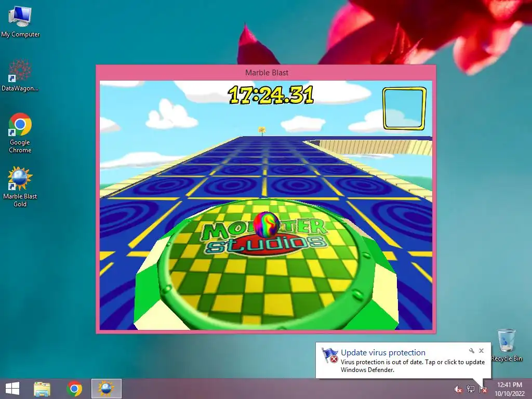532x399 pixels.
Task: Open the network tray icon
Action: pyautogui.click(x=471, y=389)
